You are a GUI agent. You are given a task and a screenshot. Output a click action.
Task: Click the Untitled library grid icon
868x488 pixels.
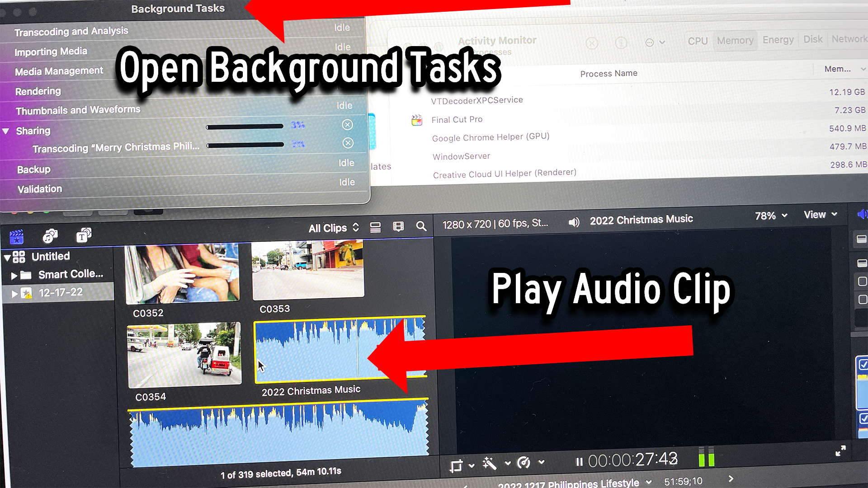[19, 257]
